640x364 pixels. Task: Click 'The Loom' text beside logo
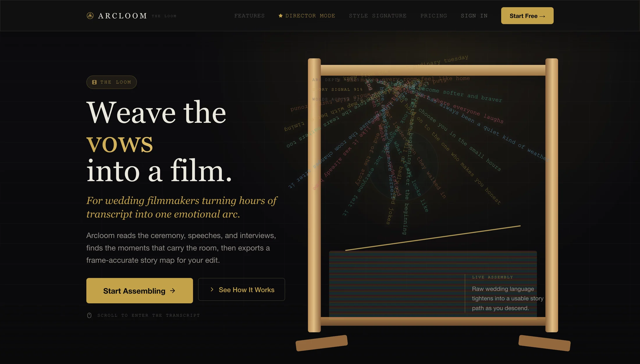click(164, 16)
